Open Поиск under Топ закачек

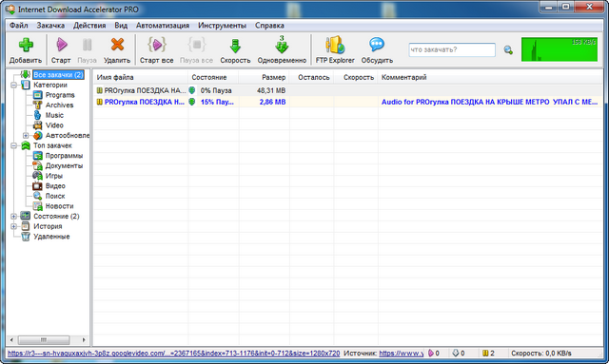tap(55, 196)
